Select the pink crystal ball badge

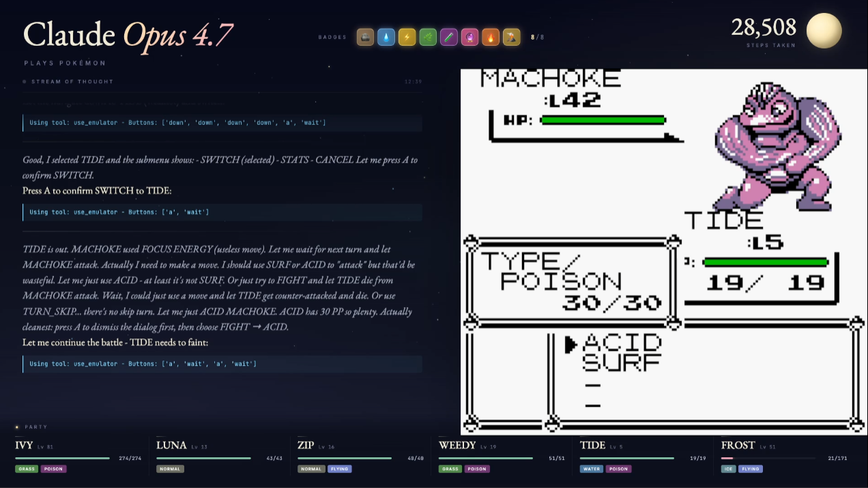click(x=469, y=37)
